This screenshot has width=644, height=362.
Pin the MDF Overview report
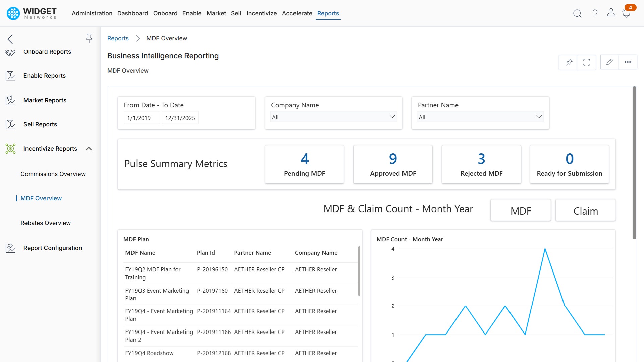click(569, 62)
